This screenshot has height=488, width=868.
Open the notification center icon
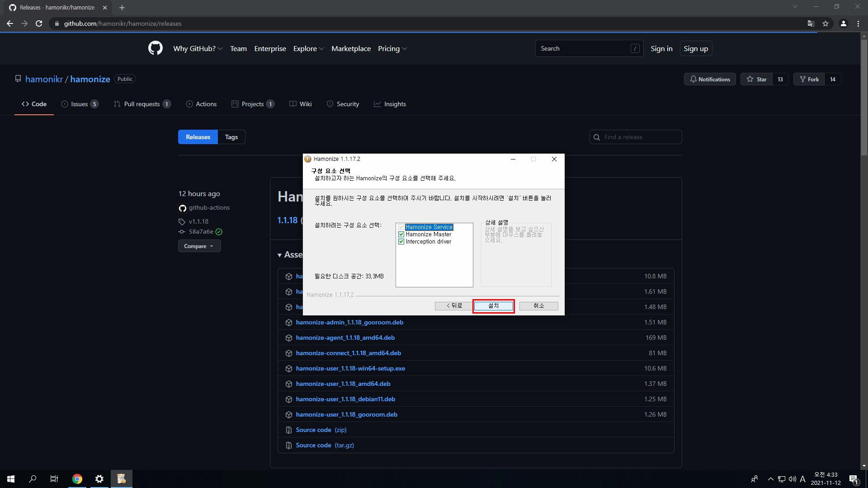coord(854,479)
